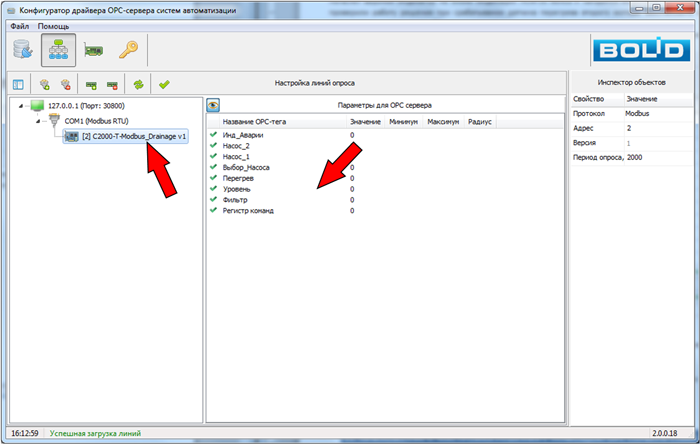Click the golden key license icon
This screenshot has height=444, width=700.
[128, 51]
